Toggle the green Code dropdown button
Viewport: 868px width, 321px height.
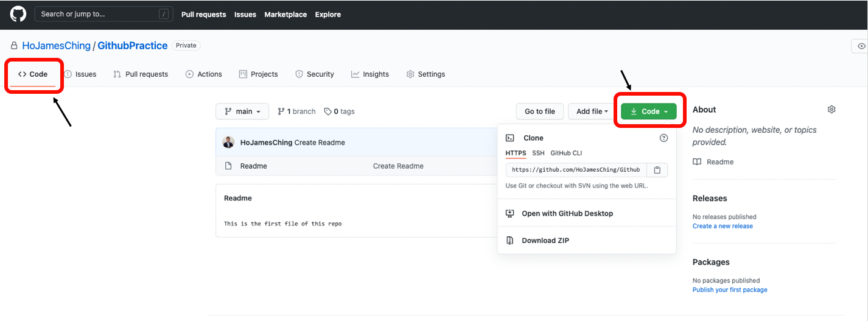(x=649, y=111)
